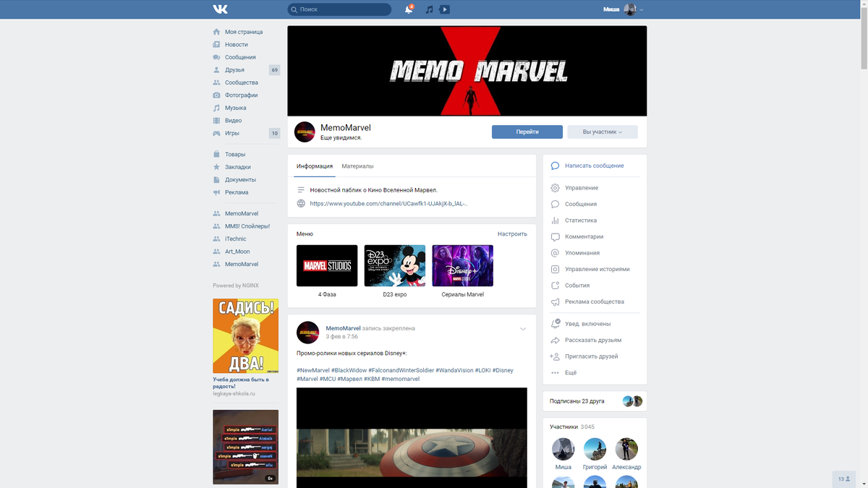Expand 'Ещё' more options
868x488 pixels.
571,372
